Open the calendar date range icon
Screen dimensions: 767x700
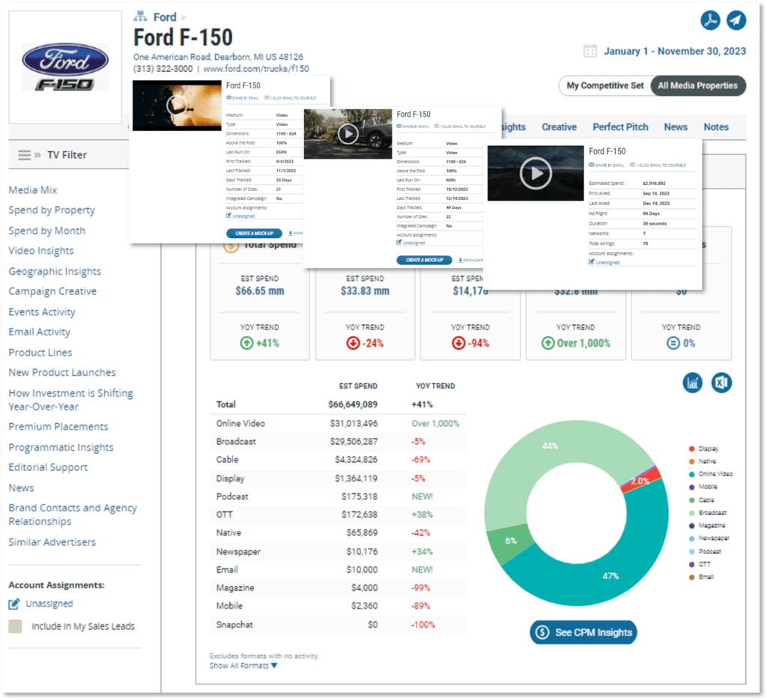(x=590, y=51)
